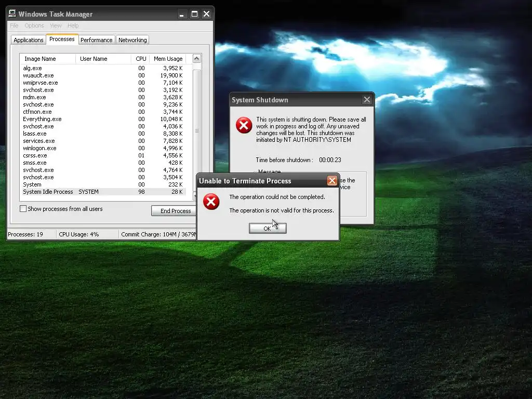Open the Help menu
This screenshot has height=399, width=532.
point(73,25)
